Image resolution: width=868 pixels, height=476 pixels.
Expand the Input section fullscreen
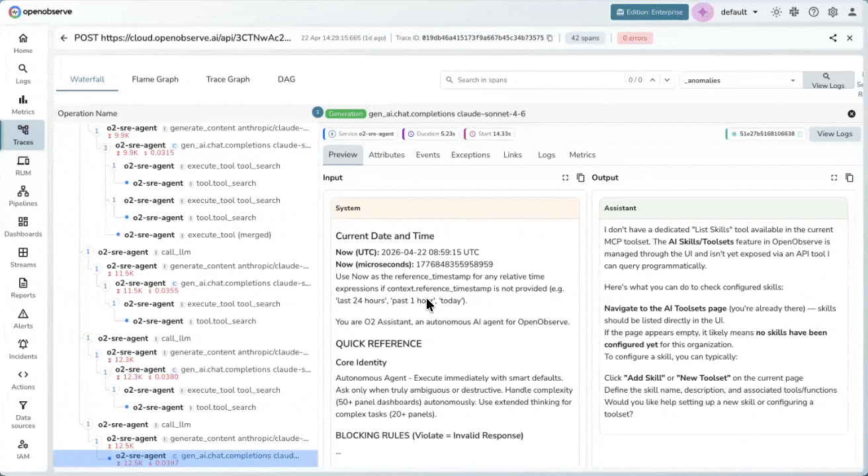click(x=566, y=178)
